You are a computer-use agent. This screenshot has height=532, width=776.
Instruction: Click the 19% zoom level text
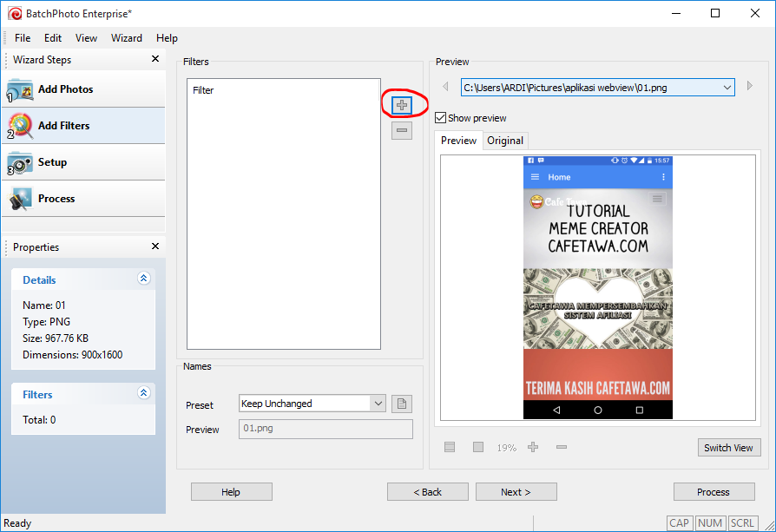coord(506,448)
